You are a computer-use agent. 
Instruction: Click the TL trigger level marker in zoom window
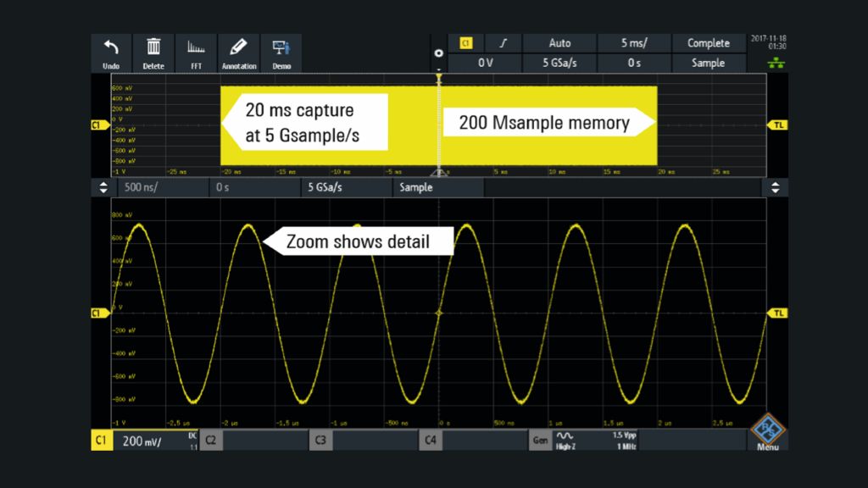tap(776, 313)
